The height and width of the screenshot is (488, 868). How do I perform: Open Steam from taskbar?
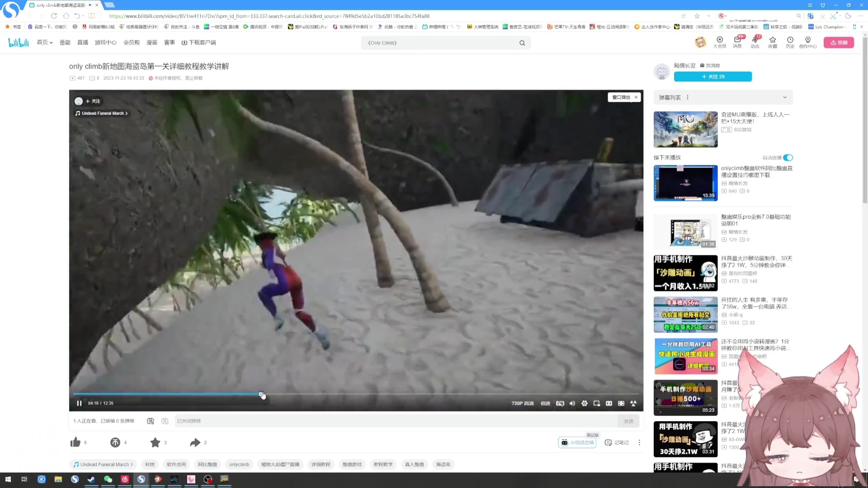pos(91,479)
